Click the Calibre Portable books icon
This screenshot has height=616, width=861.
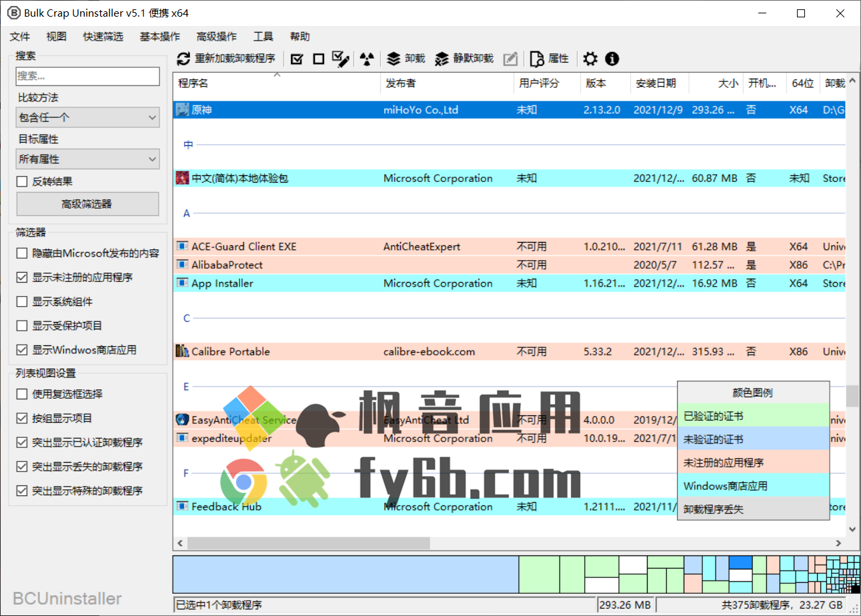point(182,351)
